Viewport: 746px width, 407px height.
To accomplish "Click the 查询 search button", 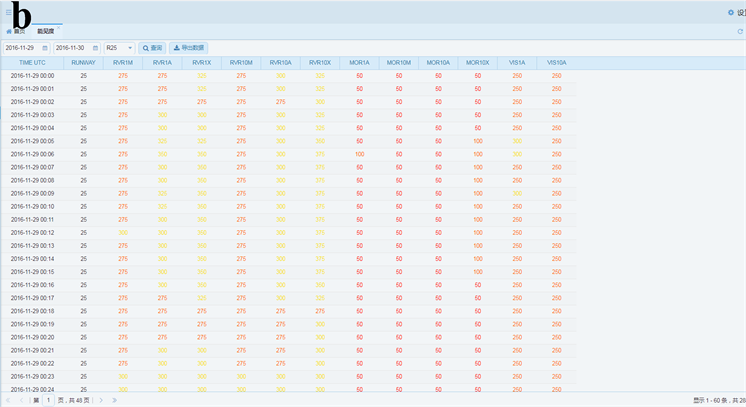I will tap(152, 47).
